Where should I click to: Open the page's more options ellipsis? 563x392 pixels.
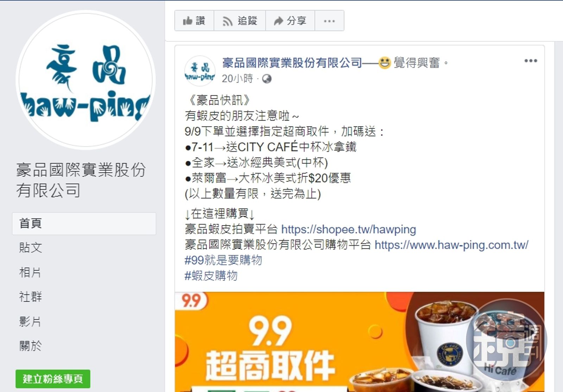coord(329,21)
